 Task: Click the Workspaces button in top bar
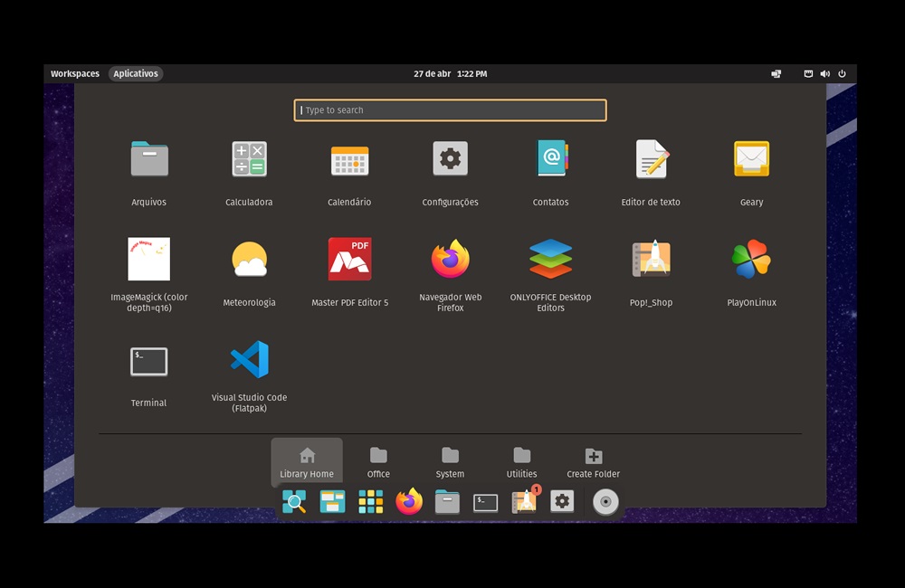75,74
